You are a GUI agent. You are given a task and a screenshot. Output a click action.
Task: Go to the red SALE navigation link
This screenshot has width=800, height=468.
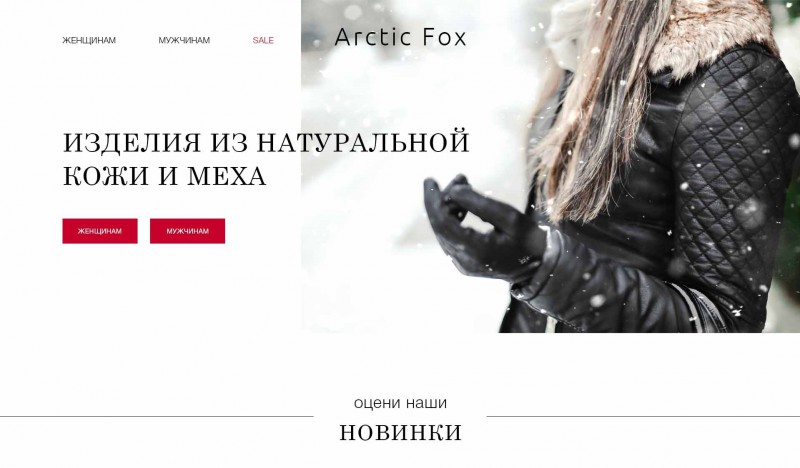coord(263,40)
